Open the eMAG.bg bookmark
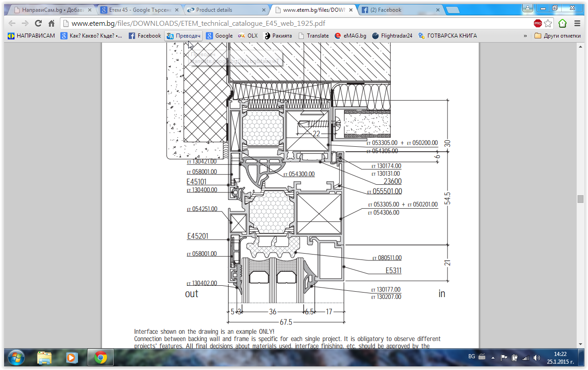 pos(350,36)
